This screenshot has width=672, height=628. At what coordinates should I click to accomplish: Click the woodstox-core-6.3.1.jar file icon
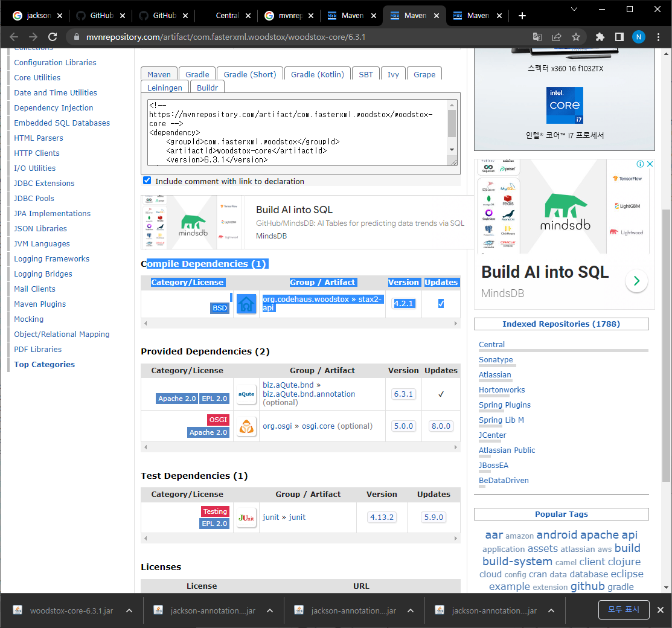point(18,610)
